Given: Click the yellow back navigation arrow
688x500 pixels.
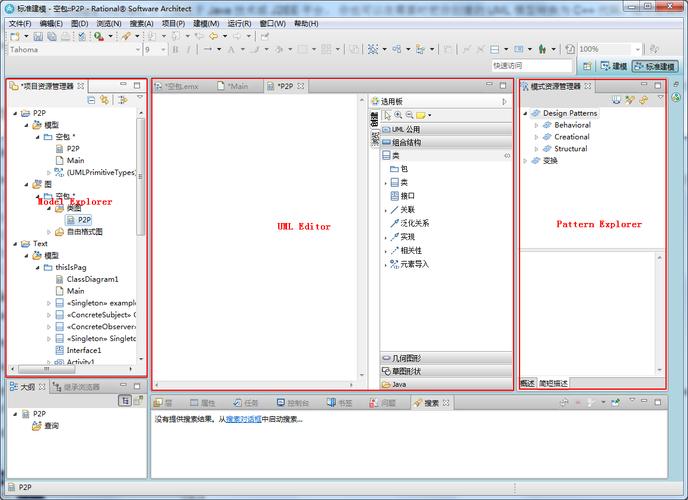Looking at the screenshot, I should pos(214,36).
